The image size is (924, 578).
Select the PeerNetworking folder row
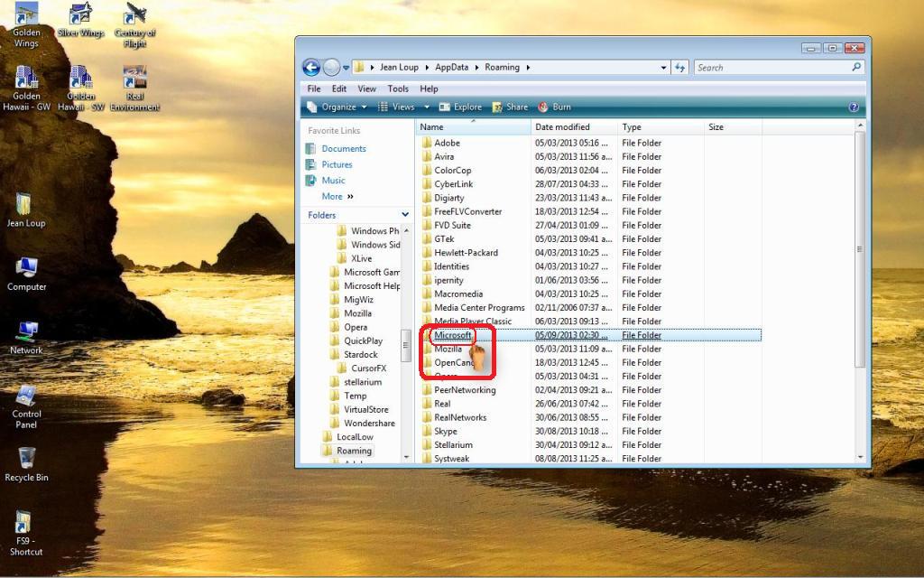[591, 390]
